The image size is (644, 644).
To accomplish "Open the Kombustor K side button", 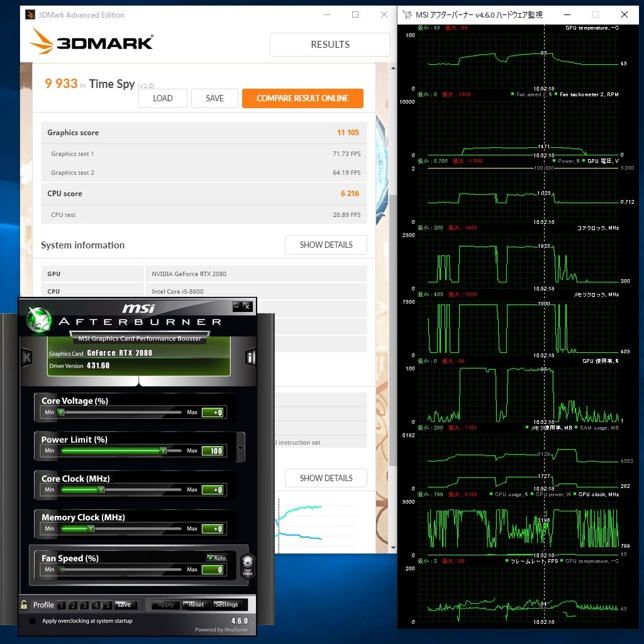I will pos(26,357).
